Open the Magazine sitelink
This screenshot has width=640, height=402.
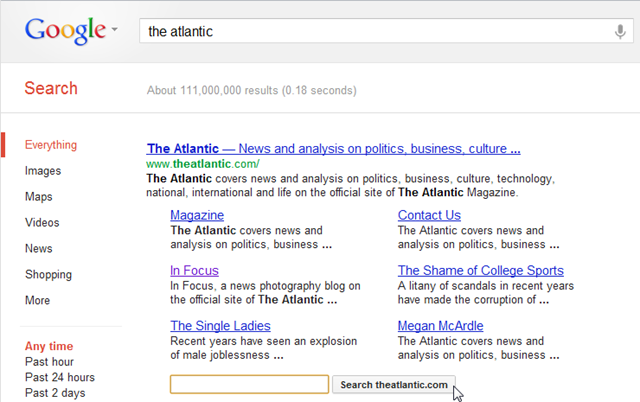(197, 215)
